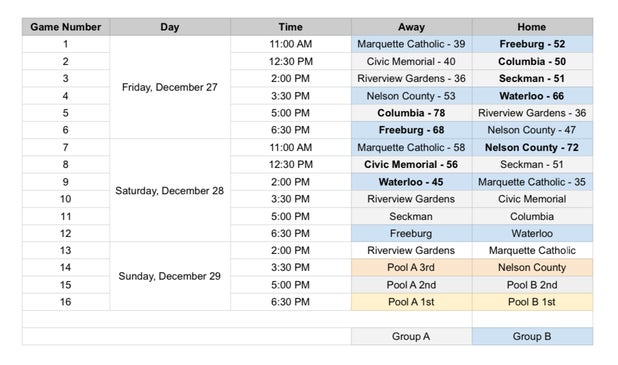Screen dimensions: 618x365
Task: Select the Saturday, December 28 cell
Action: [170, 190]
